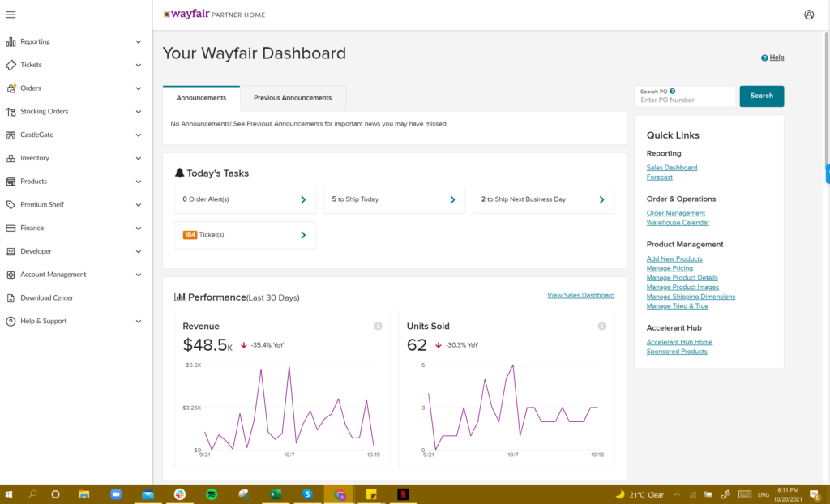The height and width of the screenshot is (504, 830).
Task: Click the Account Management icon
Action: click(11, 275)
